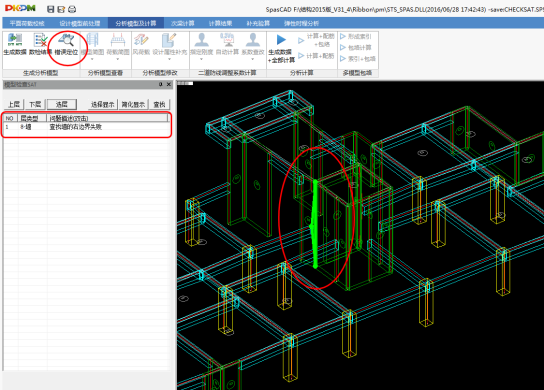Expand dropdown arrow under 指定刚度
The image size is (544, 390).
(x=202, y=60)
